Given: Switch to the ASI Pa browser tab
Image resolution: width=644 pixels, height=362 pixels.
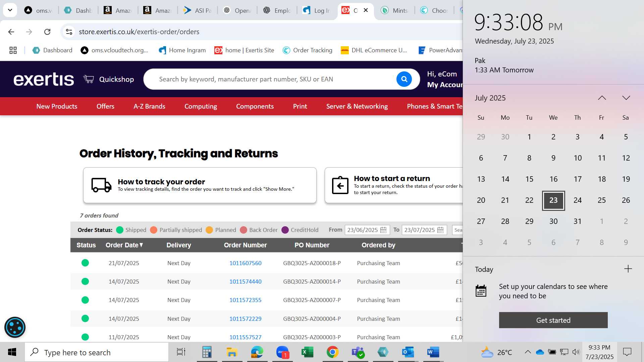Looking at the screenshot, I should [198, 10].
